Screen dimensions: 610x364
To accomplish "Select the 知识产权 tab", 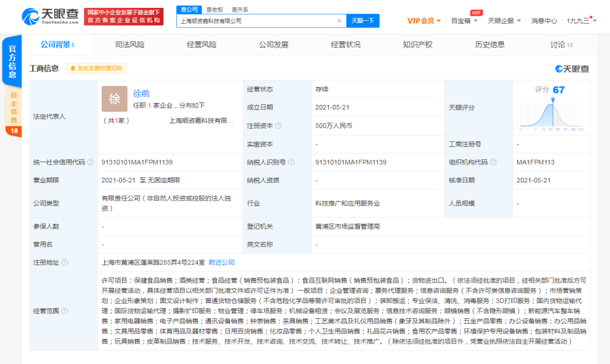I will pyautogui.click(x=417, y=45).
